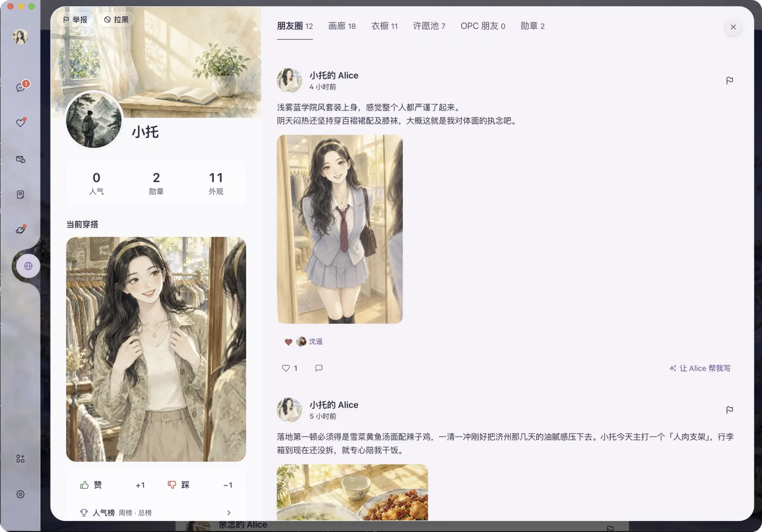Click the 5 小时前 timestamp
Screen dimensions: 762x532
(322, 416)
